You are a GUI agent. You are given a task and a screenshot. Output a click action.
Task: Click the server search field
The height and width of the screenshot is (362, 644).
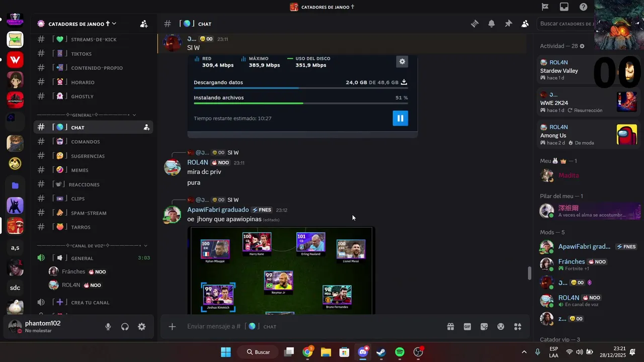click(x=565, y=24)
